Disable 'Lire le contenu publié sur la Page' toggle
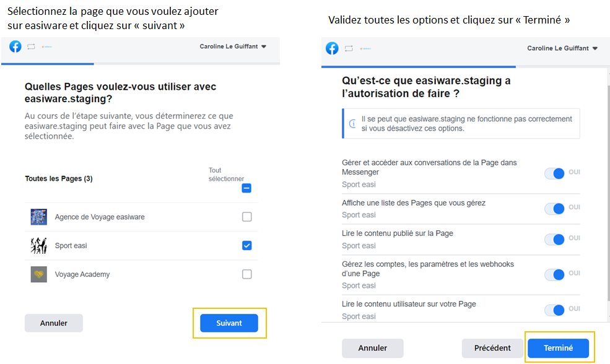Viewport: 610px width, 364px height. click(x=555, y=240)
